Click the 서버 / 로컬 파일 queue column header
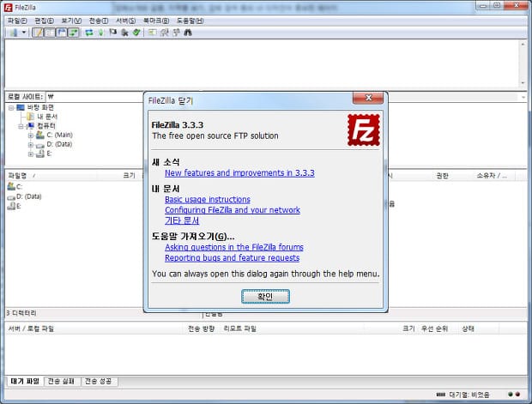 (95, 329)
